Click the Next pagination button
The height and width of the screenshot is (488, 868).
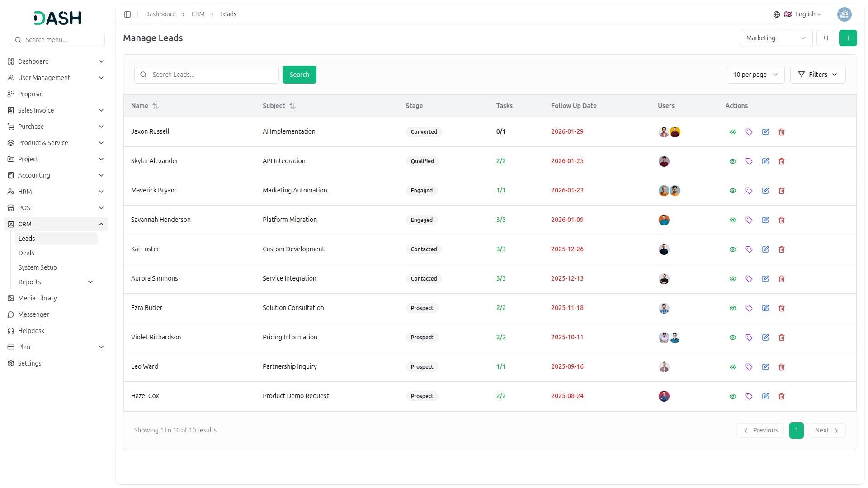tap(826, 430)
